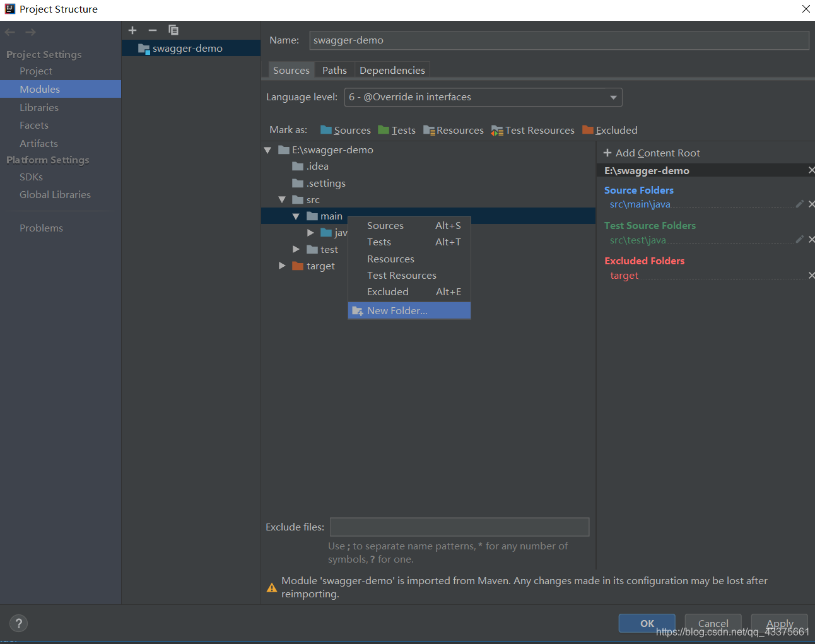Remove E:\swagger-demo content root via X

(x=811, y=170)
